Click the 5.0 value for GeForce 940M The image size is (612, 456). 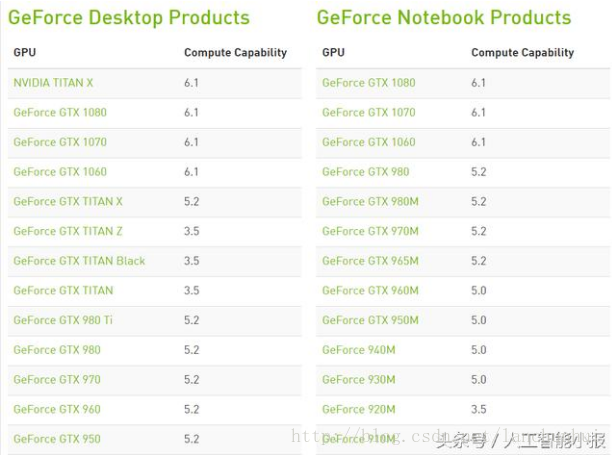479,350
